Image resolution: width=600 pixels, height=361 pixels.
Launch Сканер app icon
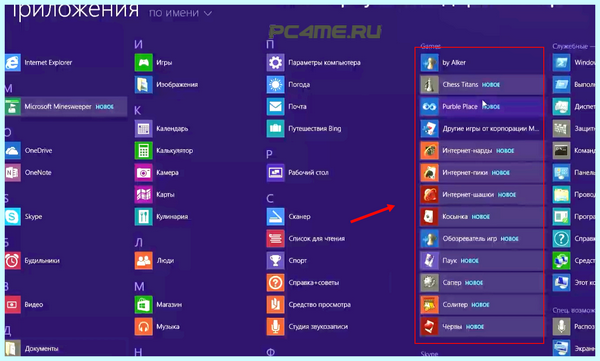(276, 217)
